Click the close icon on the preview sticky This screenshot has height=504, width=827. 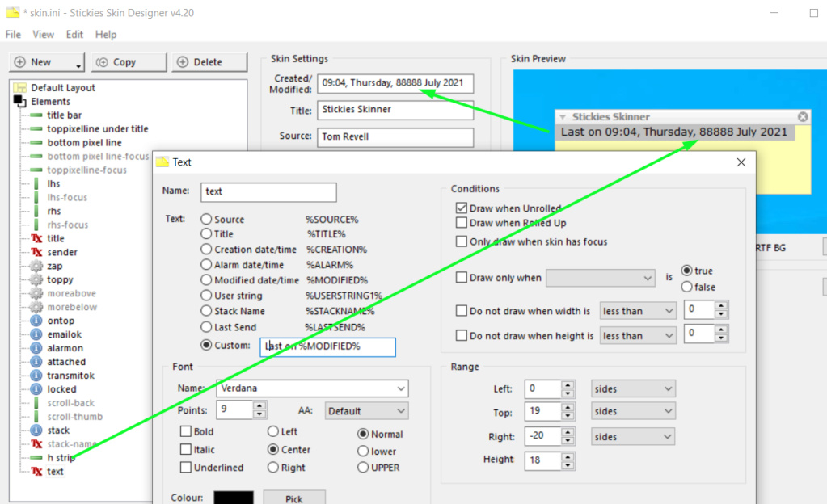click(x=803, y=116)
